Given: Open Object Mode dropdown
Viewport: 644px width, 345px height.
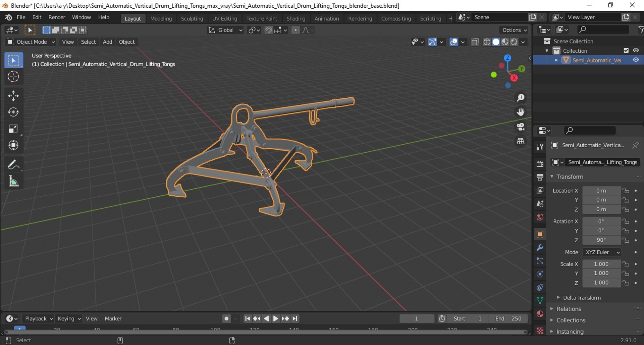Looking at the screenshot, I should click(31, 42).
